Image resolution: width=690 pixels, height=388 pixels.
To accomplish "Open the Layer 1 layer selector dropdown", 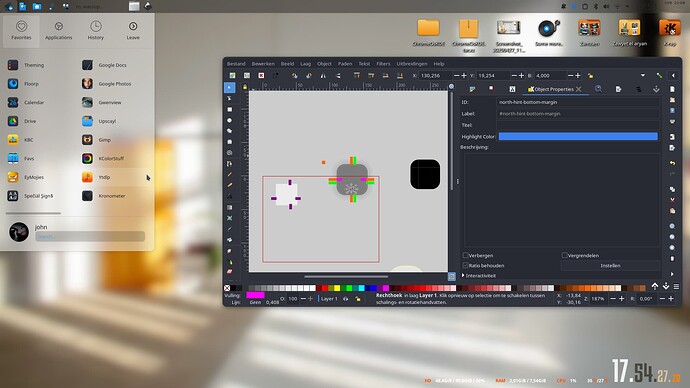I will [329, 299].
